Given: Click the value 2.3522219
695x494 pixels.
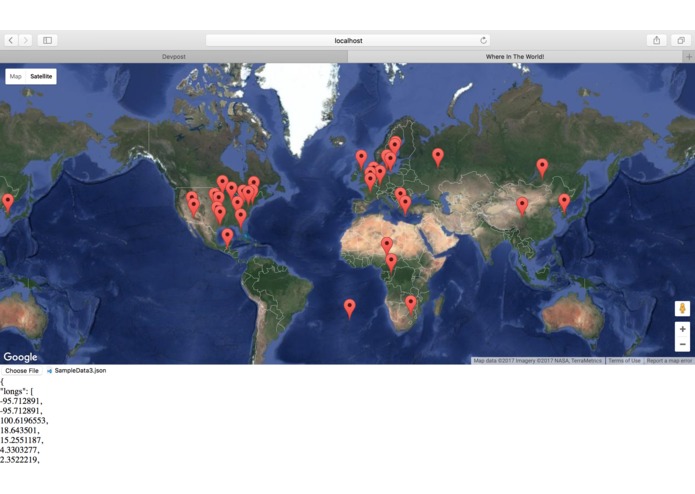Looking at the screenshot, I should (x=20, y=459).
